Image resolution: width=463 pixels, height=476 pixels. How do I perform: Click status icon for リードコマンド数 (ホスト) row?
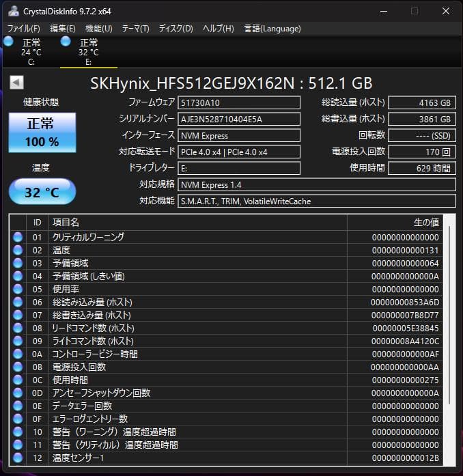coord(18,328)
